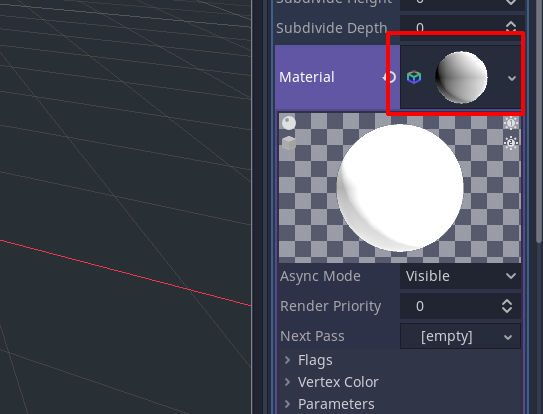Click the large white sphere material preview
Image resolution: width=543 pixels, height=414 pixels.
pos(400,188)
